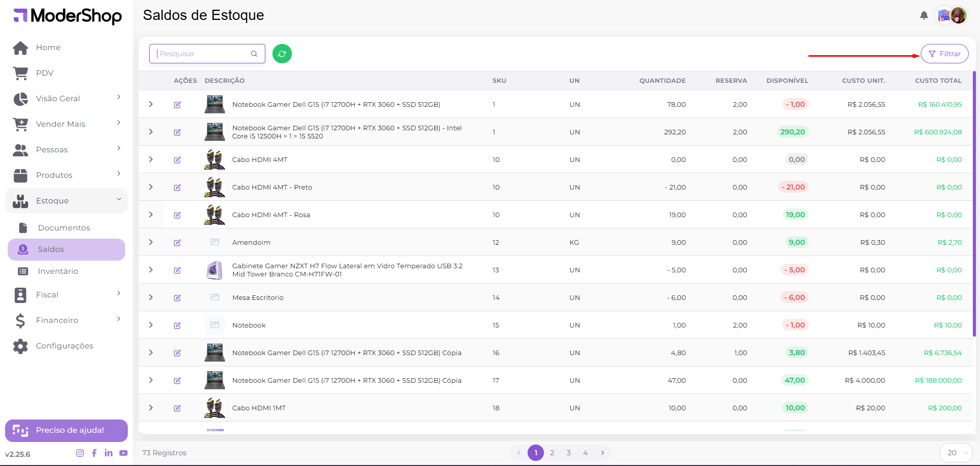This screenshot has height=466, width=980.
Task: Expand the Amendoim row details
Action: [151, 242]
